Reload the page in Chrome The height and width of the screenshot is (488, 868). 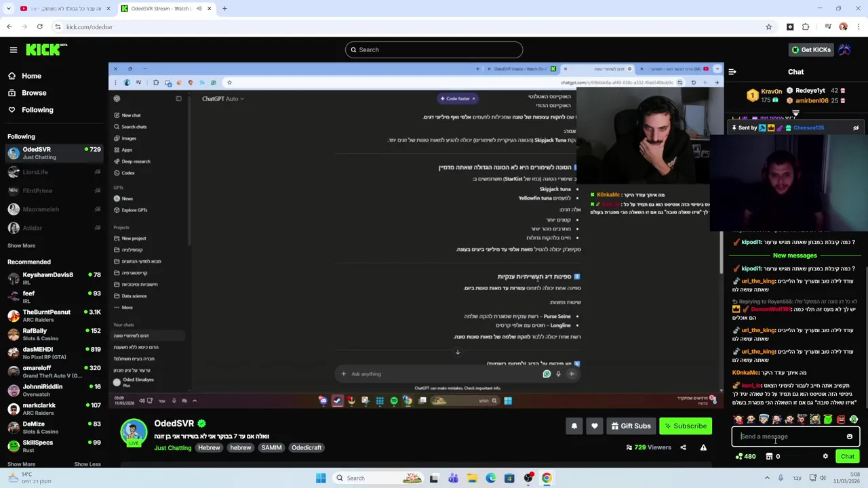point(40,26)
